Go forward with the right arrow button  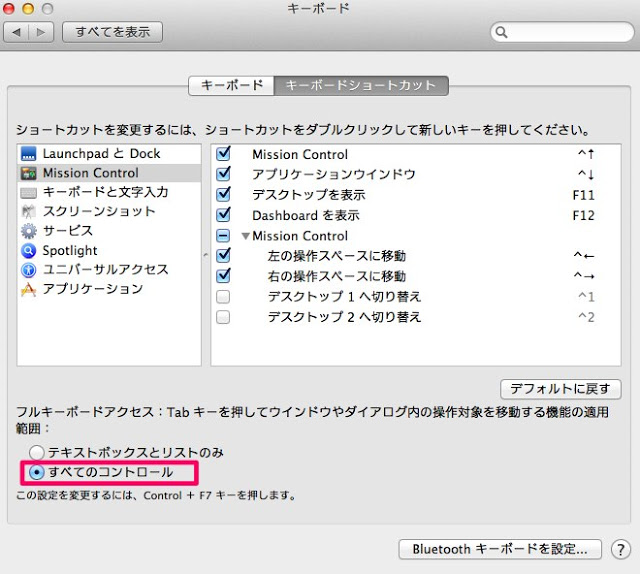pos(41,32)
